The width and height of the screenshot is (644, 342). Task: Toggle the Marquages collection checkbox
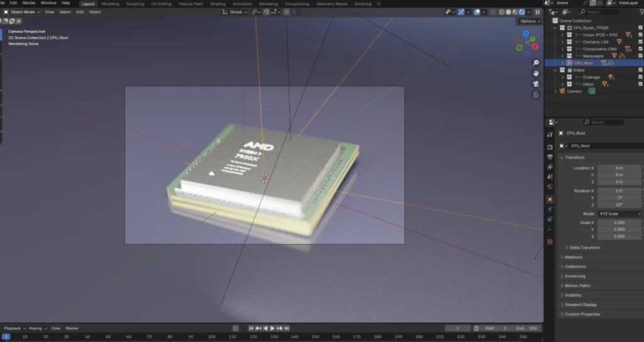point(640,56)
